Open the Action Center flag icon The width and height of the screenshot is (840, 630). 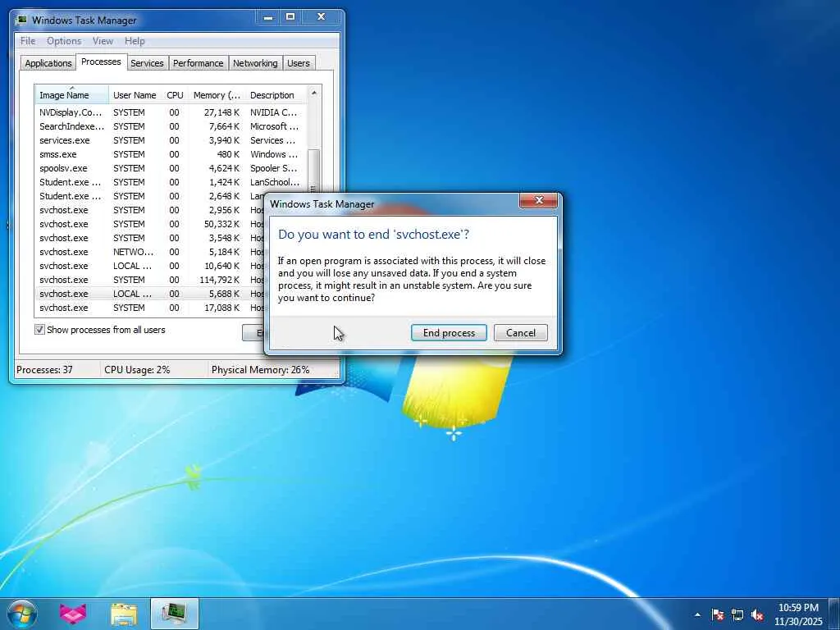click(x=718, y=614)
